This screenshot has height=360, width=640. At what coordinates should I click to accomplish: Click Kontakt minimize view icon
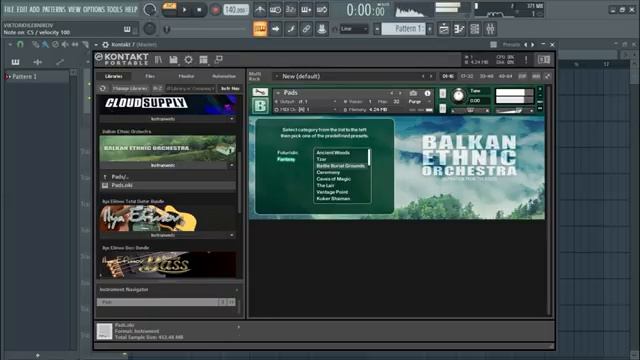point(219,60)
